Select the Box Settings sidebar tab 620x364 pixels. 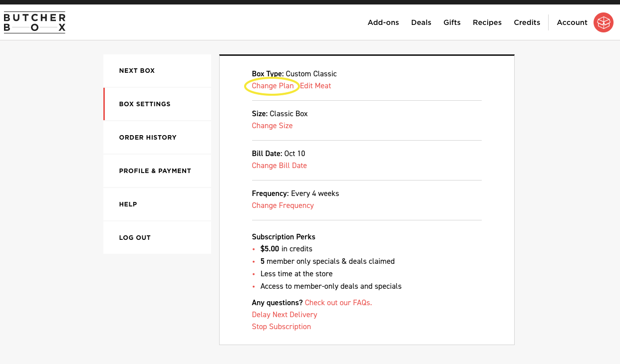(145, 104)
